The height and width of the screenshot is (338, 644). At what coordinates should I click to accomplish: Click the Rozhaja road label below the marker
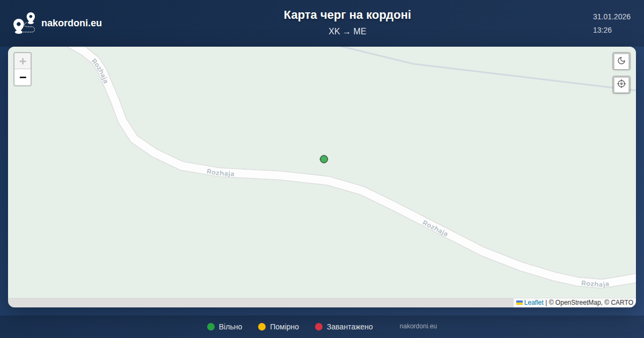221,173
